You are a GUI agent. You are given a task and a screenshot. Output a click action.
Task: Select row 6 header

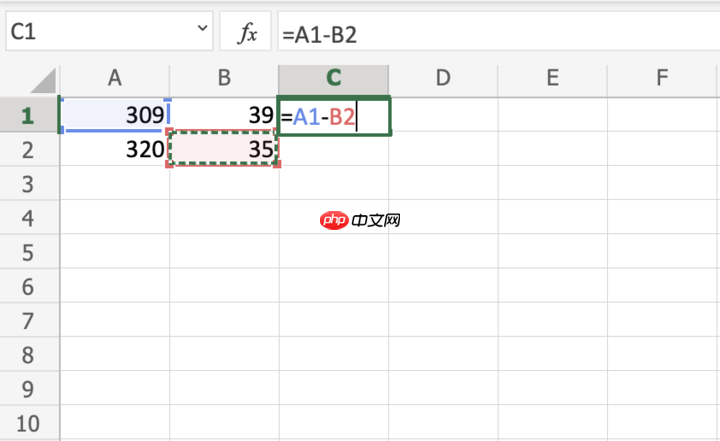click(x=29, y=286)
